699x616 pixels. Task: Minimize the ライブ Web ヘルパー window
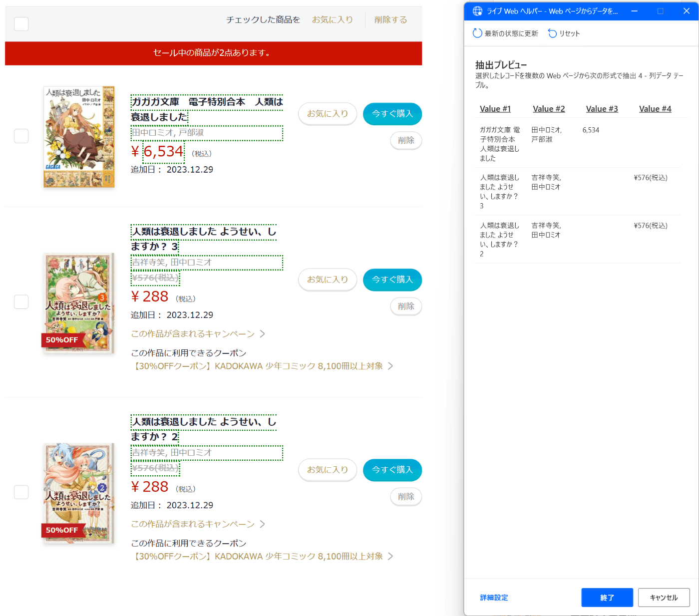point(634,11)
